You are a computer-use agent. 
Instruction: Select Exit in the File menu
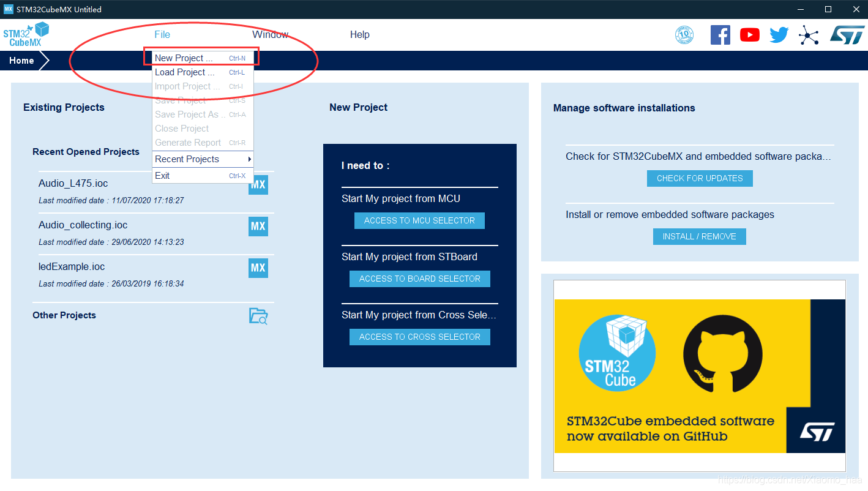(203, 176)
